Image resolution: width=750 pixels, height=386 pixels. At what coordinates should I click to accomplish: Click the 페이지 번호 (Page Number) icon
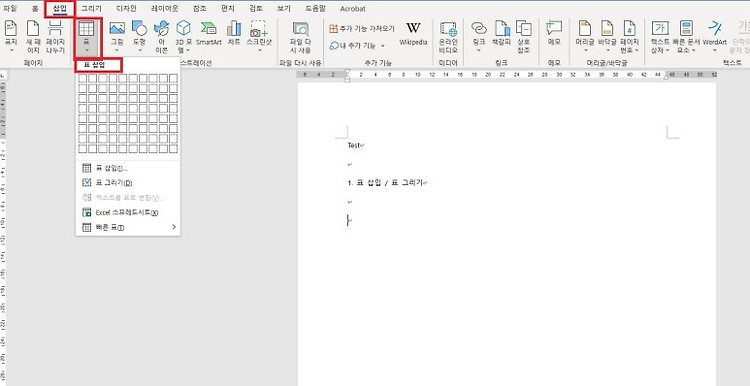(x=629, y=29)
